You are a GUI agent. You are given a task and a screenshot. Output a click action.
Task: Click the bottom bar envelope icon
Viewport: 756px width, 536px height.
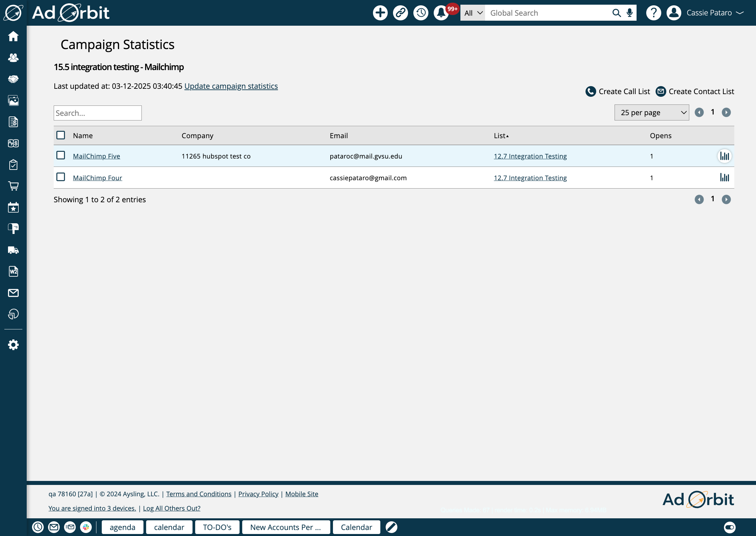click(x=54, y=527)
